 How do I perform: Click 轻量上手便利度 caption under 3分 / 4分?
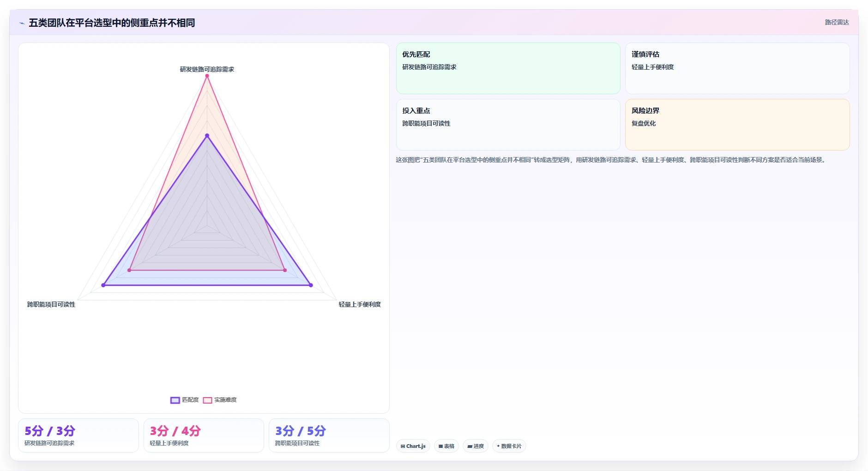click(x=169, y=443)
